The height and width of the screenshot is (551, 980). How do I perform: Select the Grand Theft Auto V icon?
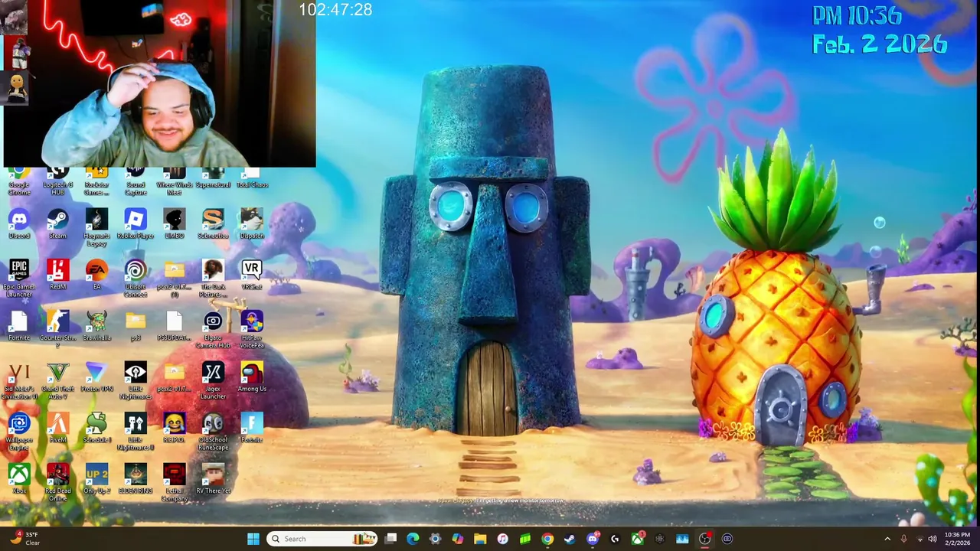point(57,380)
